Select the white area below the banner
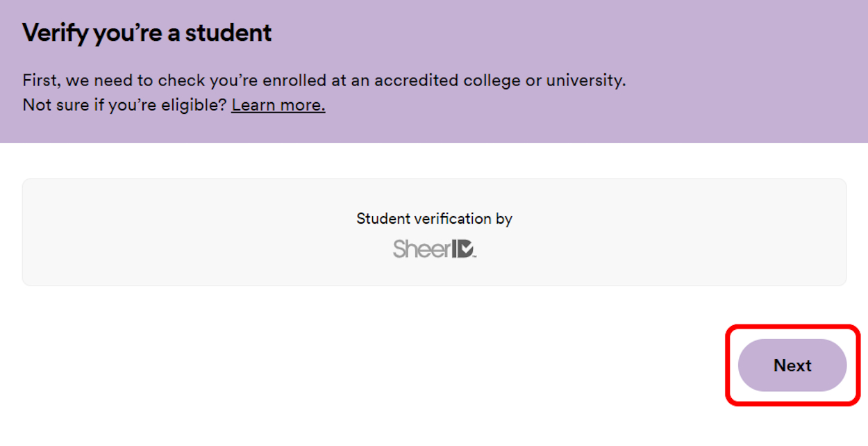The height and width of the screenshot is (446, 868). (x=278, y=160)
